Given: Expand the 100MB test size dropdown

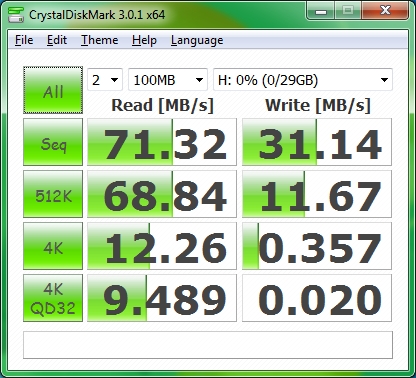Looking at the screenshot, I should 168,80.
